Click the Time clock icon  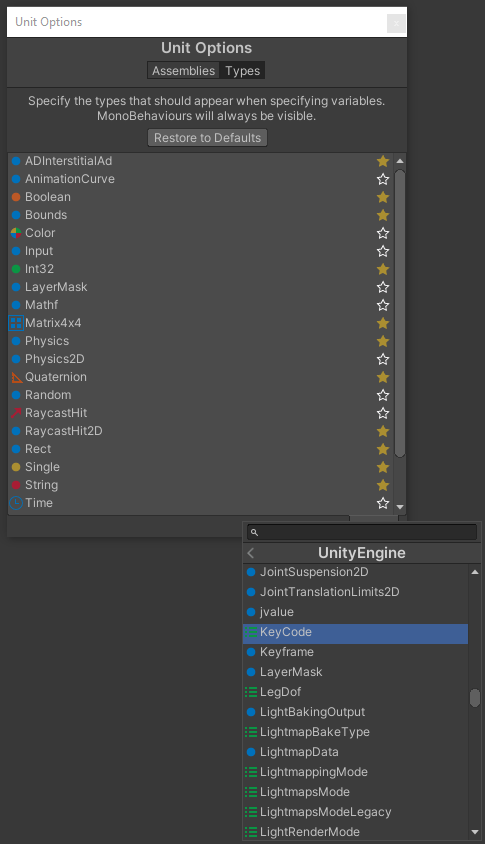(16, 503)
